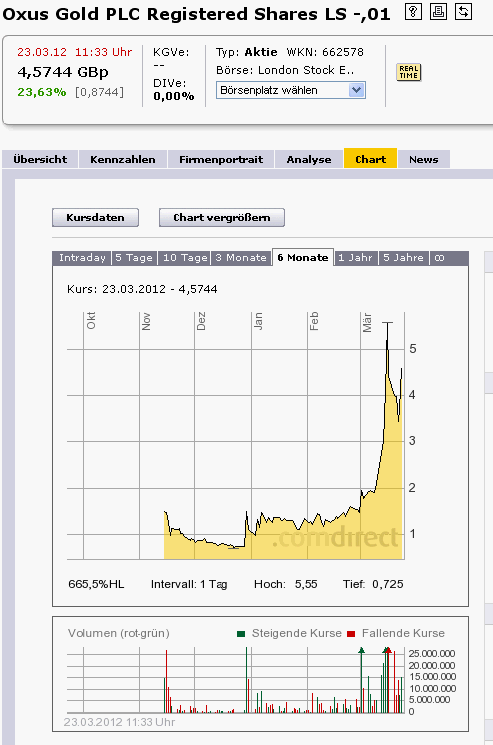
Task: Select the Chart tab
Action: 370,159
